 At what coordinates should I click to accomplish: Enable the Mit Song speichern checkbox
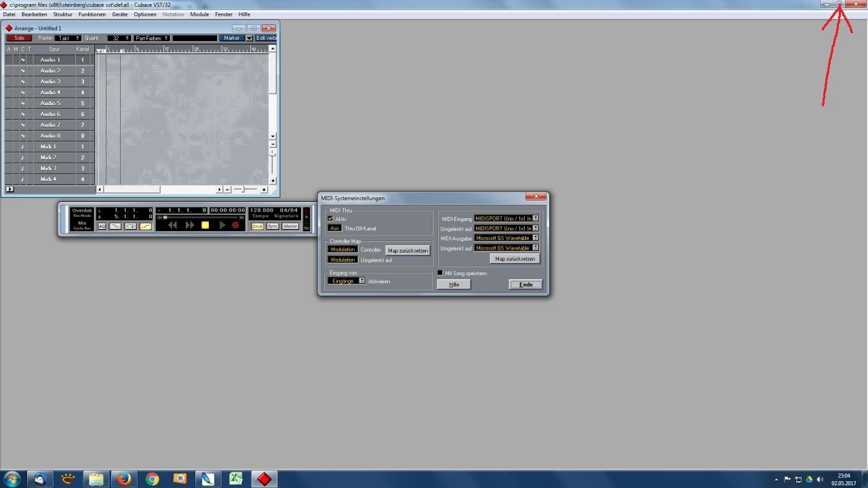point(440,273)
